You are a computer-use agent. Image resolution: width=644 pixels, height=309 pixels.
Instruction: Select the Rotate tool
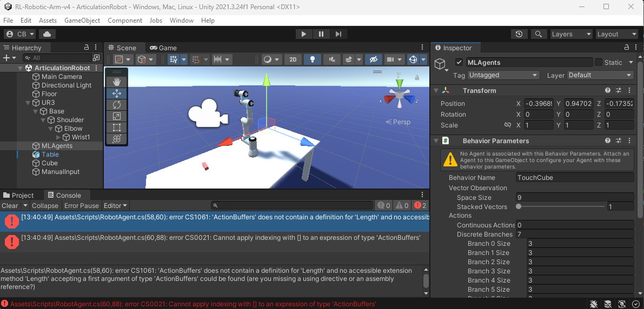[x=117, y=105]
